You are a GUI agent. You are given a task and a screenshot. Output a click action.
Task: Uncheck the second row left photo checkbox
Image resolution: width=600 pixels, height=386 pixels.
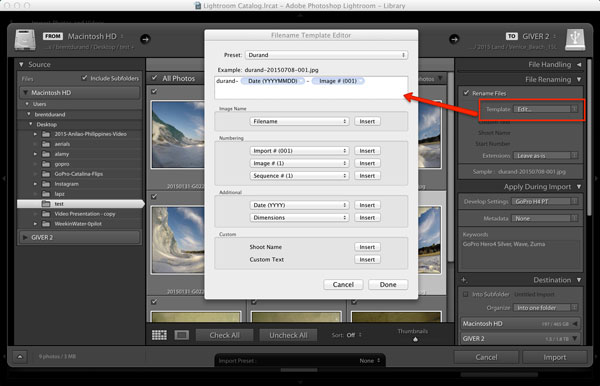154,197
